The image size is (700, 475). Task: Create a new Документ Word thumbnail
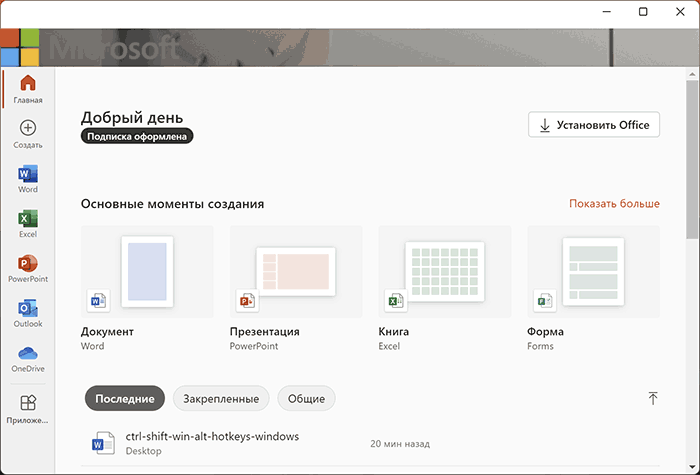click(x=147, y=271)
